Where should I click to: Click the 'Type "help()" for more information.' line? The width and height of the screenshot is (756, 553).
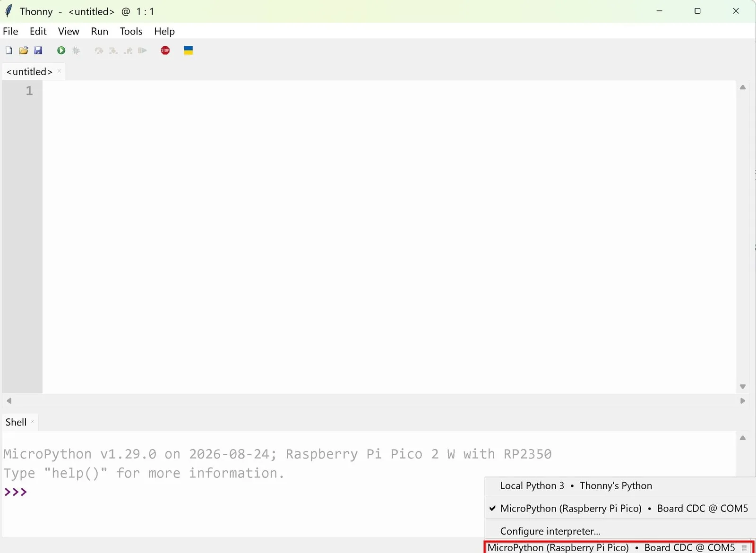click(144, 473)
